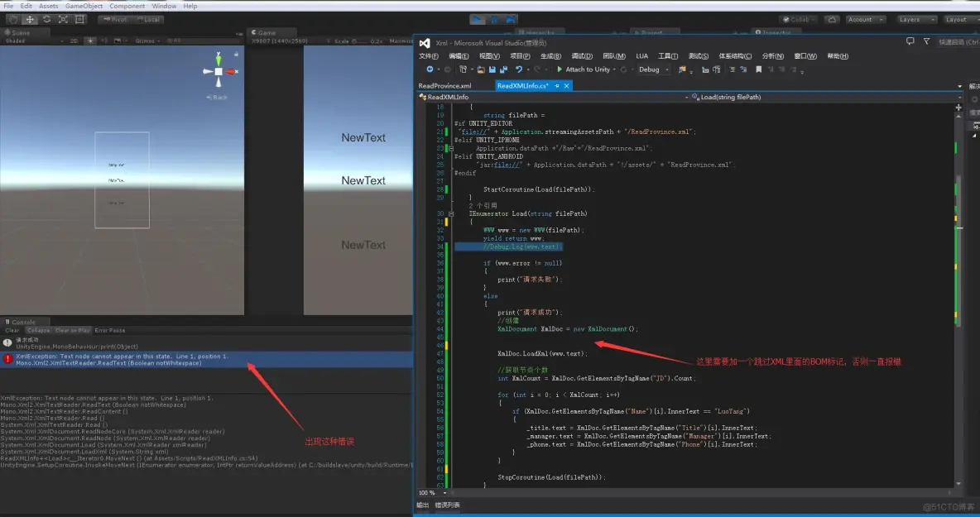Screen dimensions: 980x517
Task: Click the feedback speech bubble icon
Action: 910,42
